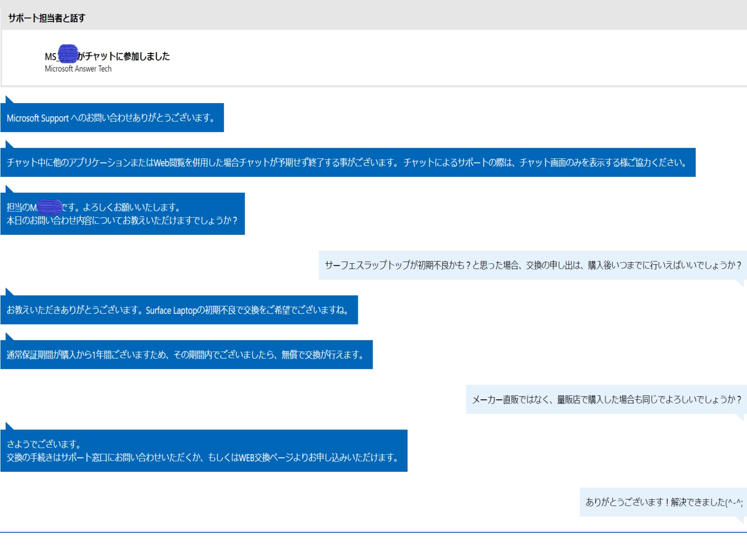Select the WEB交換ページ instructions line
747x560 pixels.
[x=203, y=458]
